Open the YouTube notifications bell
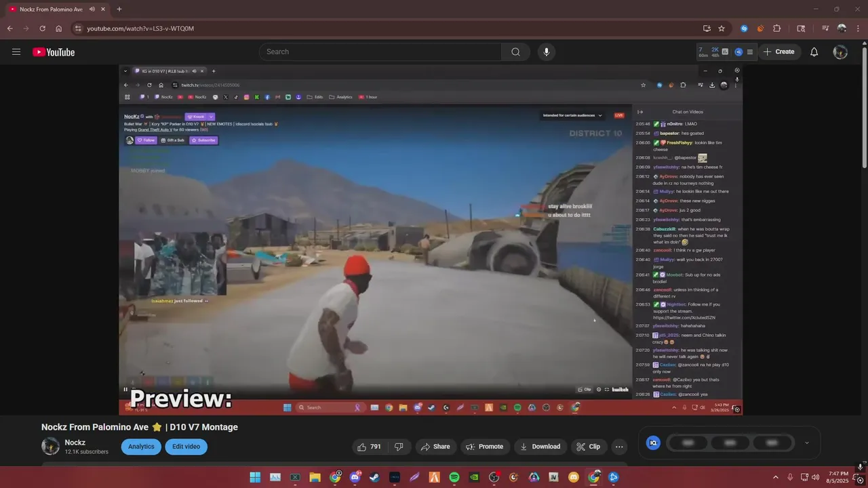Viewport: 868px width, 488px height. (814, 52)
